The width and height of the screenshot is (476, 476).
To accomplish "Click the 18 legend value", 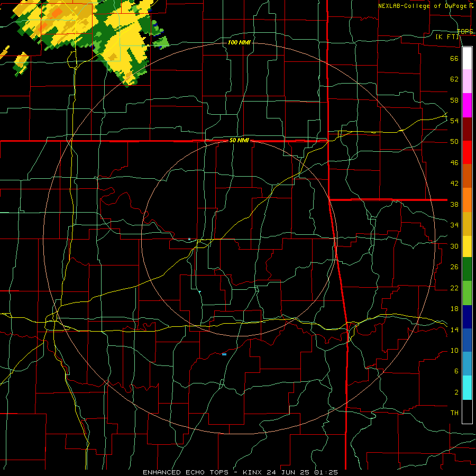I will [454, 309].
